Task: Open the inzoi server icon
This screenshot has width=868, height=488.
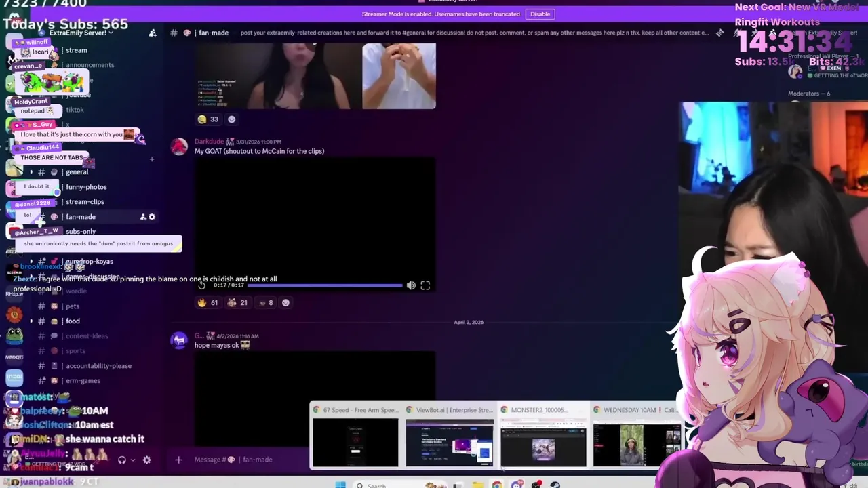Action: point(14,377)
